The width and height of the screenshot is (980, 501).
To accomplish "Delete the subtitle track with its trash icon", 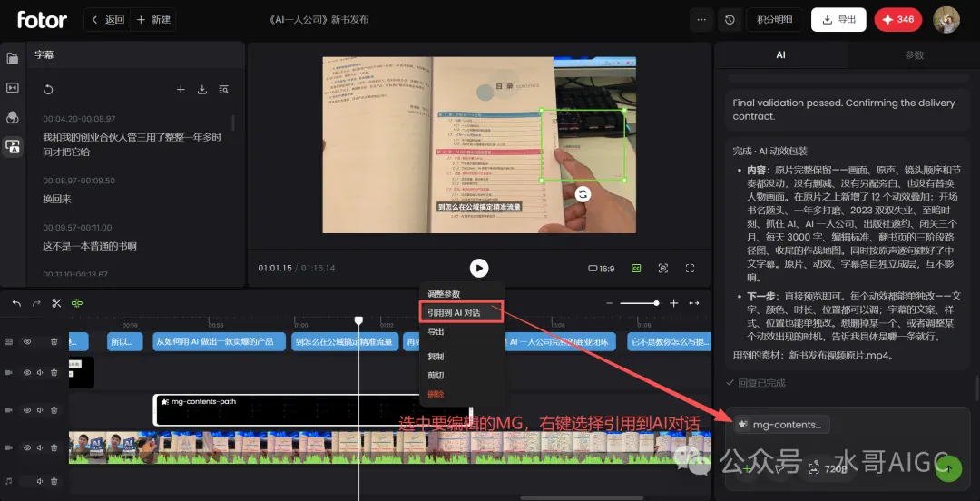I will [x=54, y=342].
